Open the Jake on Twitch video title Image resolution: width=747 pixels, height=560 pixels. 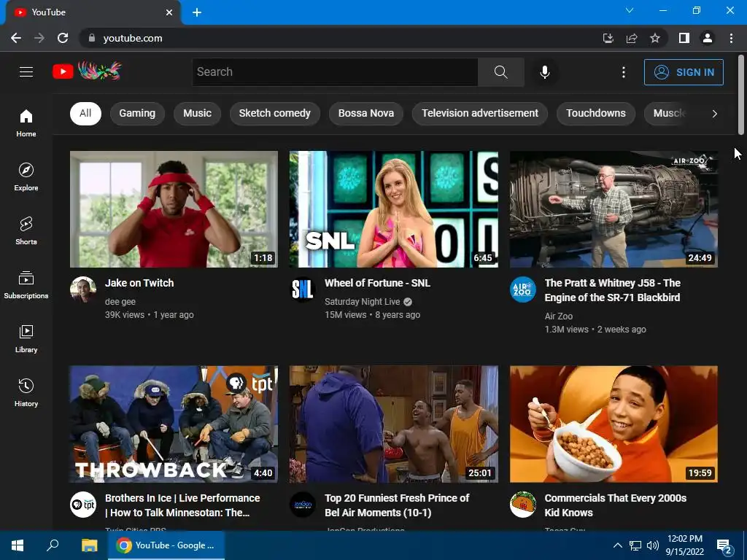(139, 283)
